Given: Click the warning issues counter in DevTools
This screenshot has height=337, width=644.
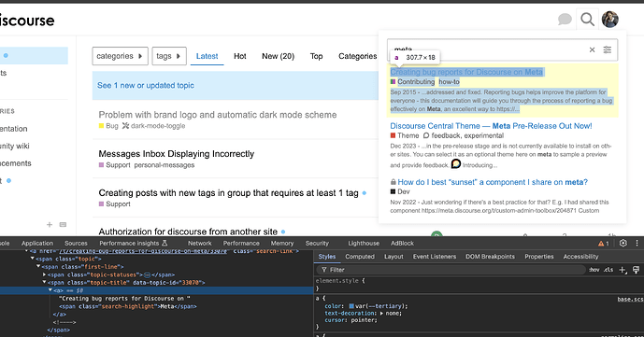Looking at the screenshot, I should [603, 243].
